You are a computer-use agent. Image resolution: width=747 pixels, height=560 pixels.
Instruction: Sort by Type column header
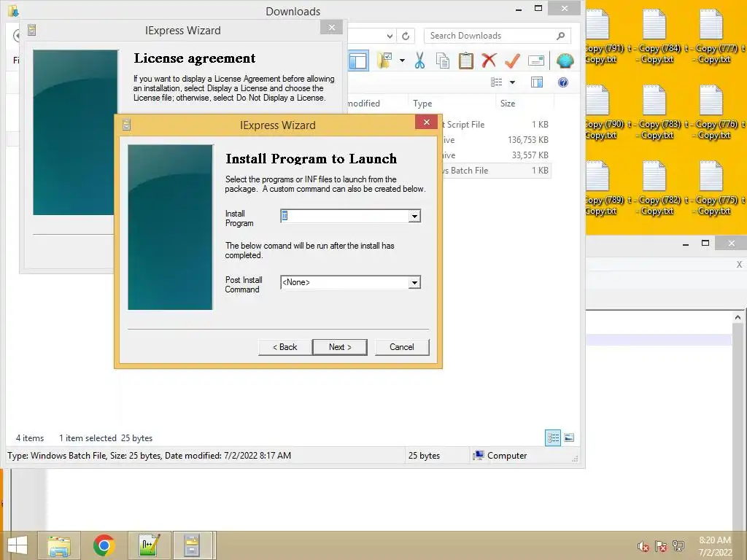click(x=422, y=104)
